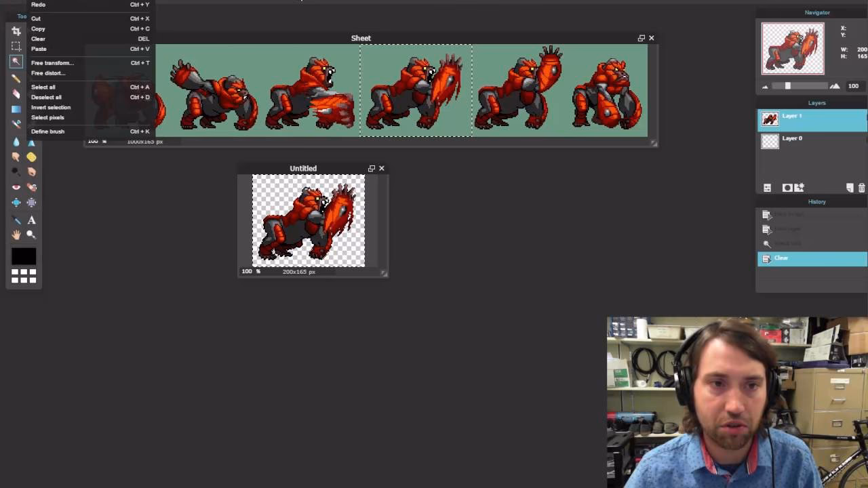This screenshot has height=488, width=868.
Task: Select Layer 0 in Layers panel
Action: (x=812, y=142)
